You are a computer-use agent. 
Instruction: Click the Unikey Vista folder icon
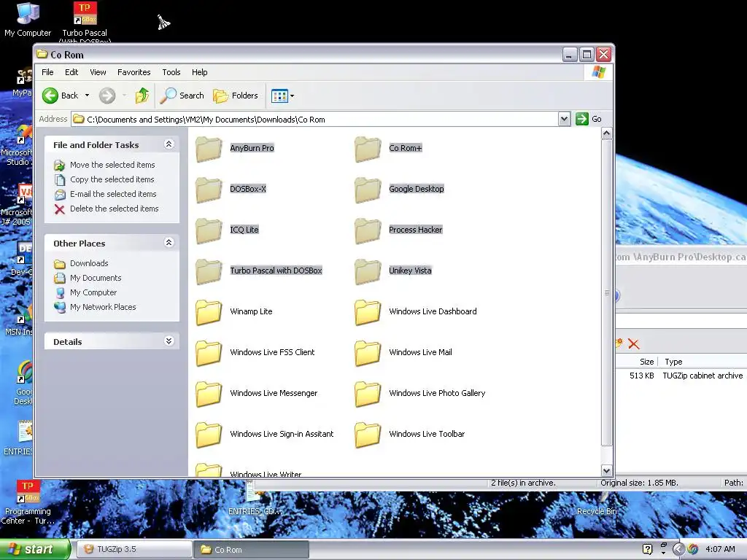(368, 271)
